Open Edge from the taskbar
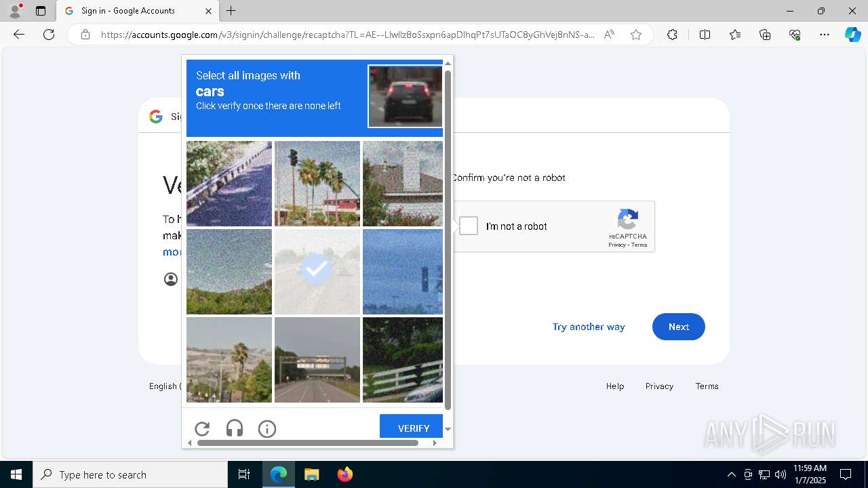The width and height of the screenshot is (868, 488). [x=279, y=474]
